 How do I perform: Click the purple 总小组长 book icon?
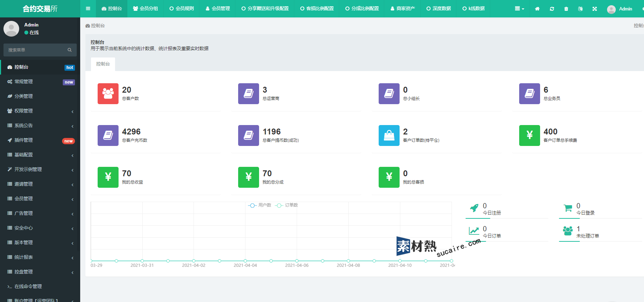(389, 94)
